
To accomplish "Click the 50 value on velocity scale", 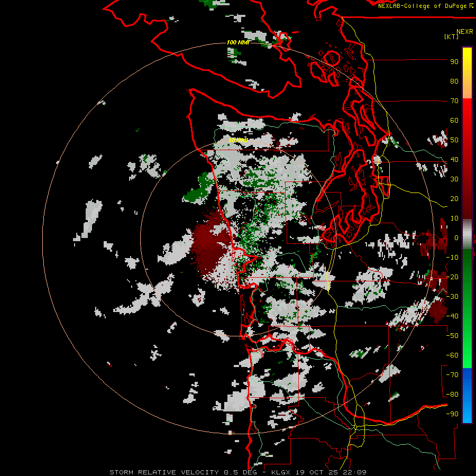I will pos(454,140).
